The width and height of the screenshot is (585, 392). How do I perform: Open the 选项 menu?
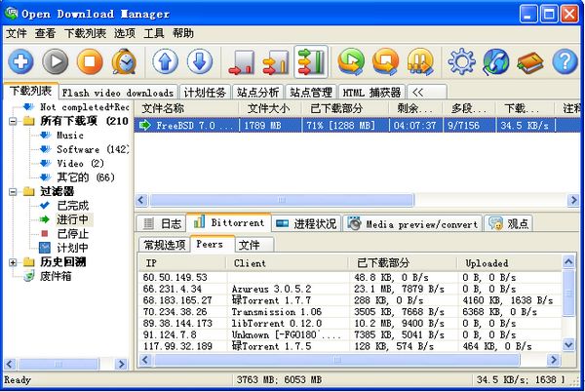click(125, 33)
